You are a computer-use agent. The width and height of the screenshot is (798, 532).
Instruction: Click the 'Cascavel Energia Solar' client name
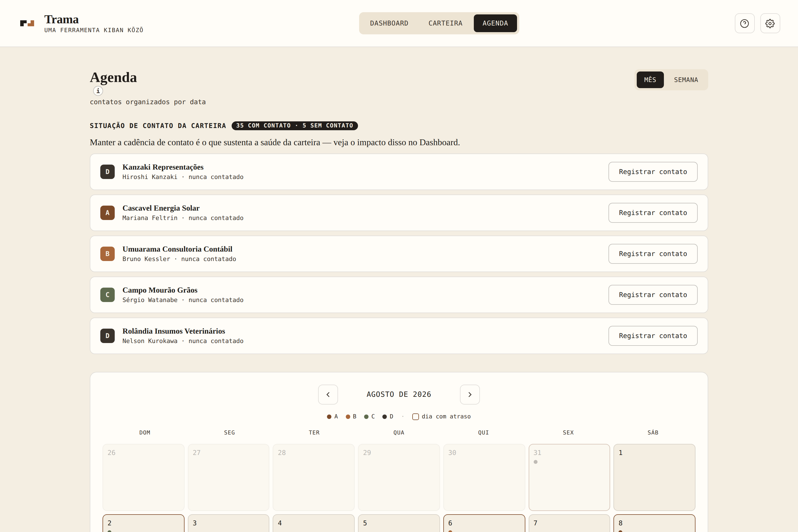pos(161,208)
